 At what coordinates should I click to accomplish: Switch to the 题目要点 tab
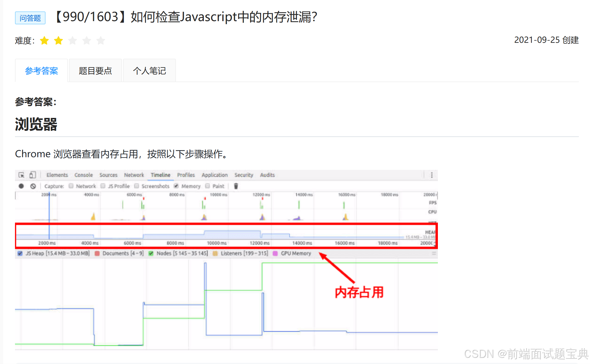(95, 71)
